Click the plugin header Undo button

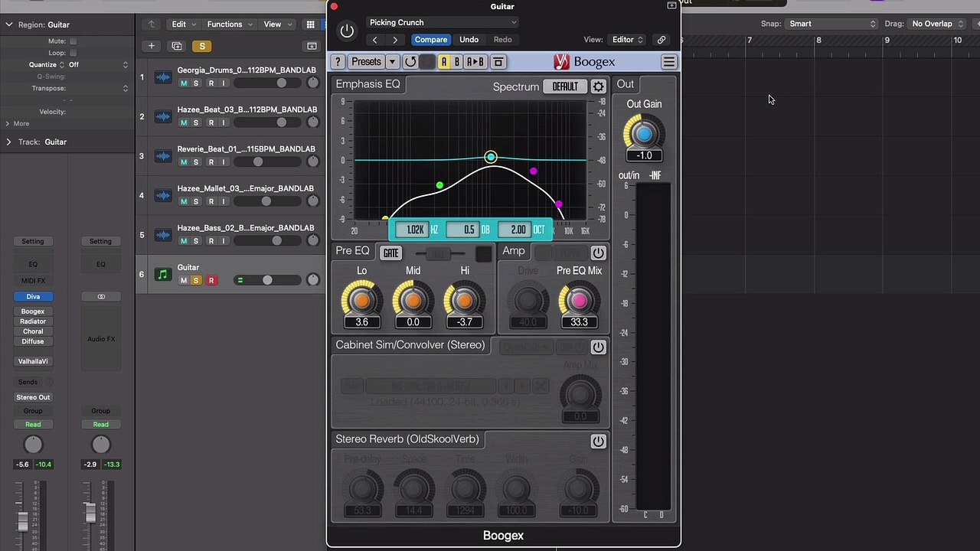point(469,40)
